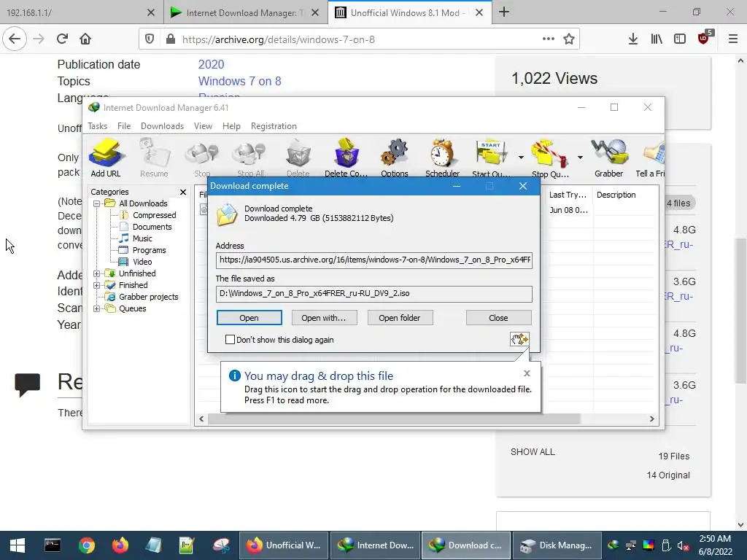Click the Close button in dialog
The height and width of the screenshot is (560, 747).
tap(498, 318)
